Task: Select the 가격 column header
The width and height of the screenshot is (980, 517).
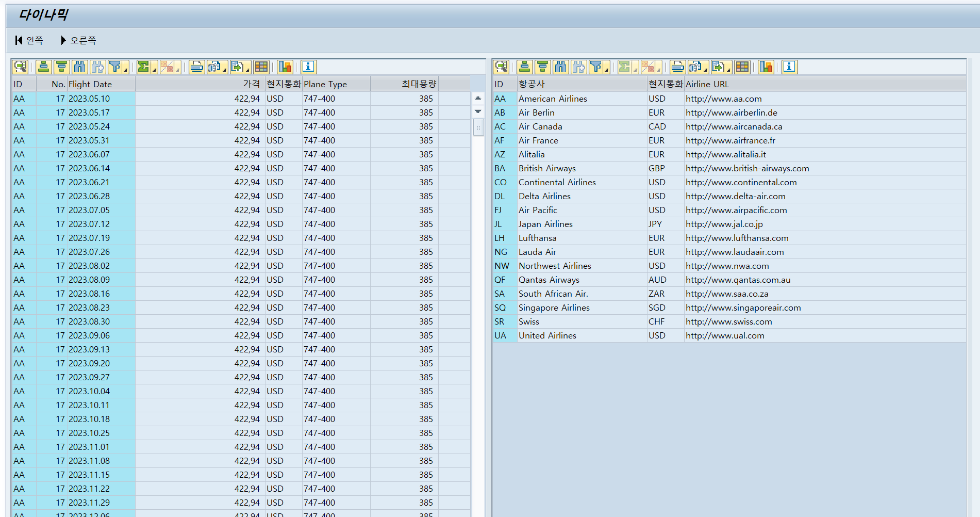Action: point(200,84)
